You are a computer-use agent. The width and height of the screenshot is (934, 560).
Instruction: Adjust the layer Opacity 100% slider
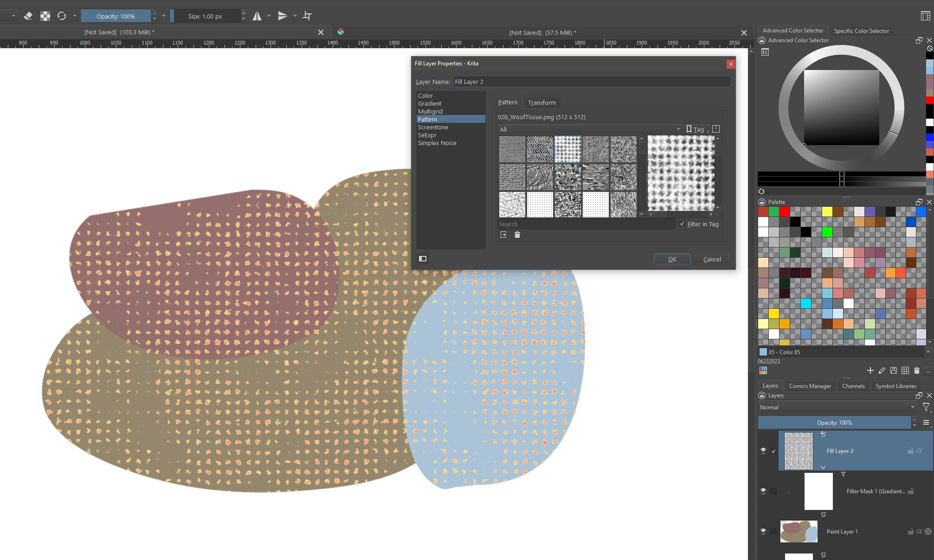834,422
